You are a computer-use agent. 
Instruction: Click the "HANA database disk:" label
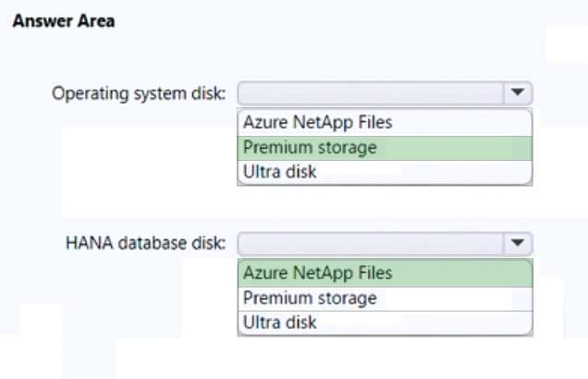coord(146,244)
